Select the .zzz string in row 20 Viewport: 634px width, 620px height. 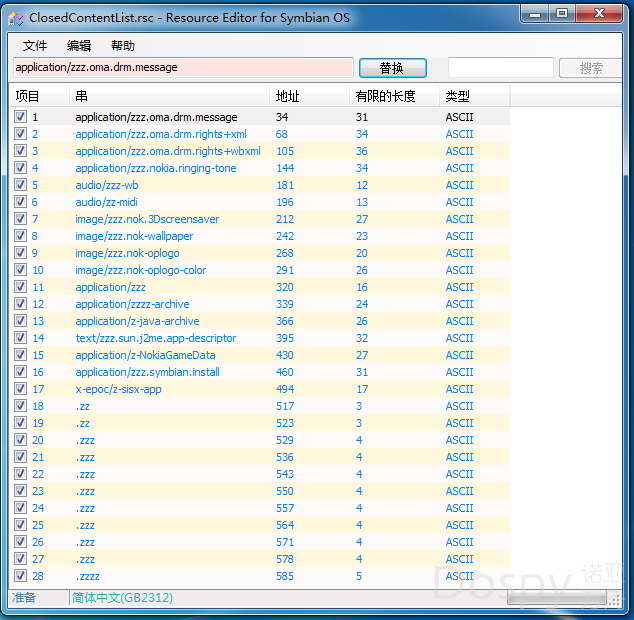[85, 440]
